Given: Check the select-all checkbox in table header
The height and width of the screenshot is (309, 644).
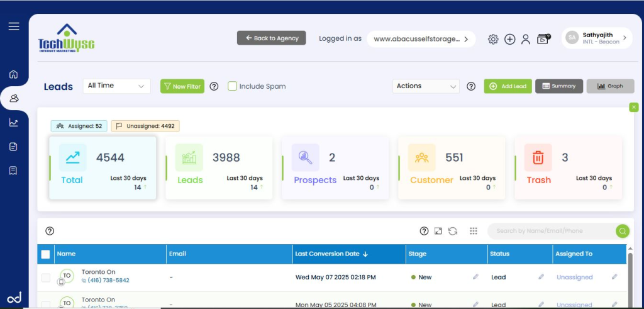Looking at the screenshot, I should (46, 254).
